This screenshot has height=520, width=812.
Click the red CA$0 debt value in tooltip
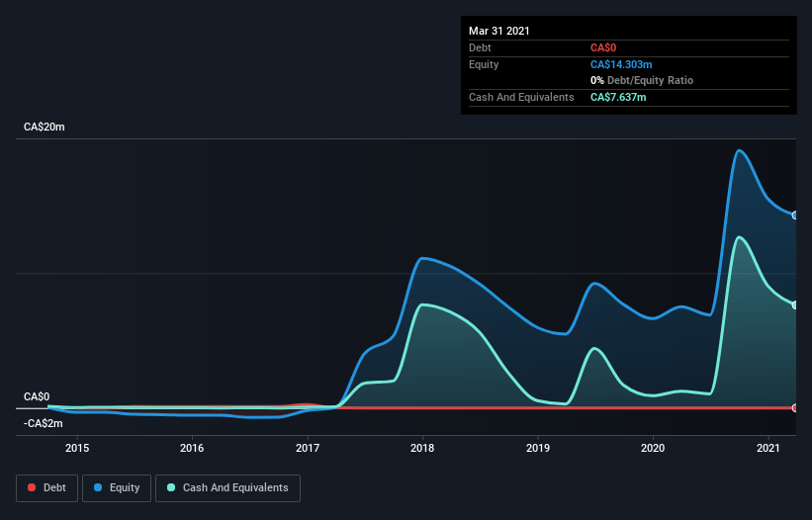pos(603,47)
